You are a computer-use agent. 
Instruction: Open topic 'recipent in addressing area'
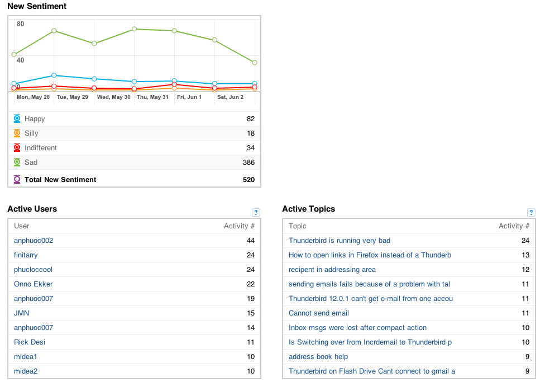pyautogui.click(x=332, y=270)
